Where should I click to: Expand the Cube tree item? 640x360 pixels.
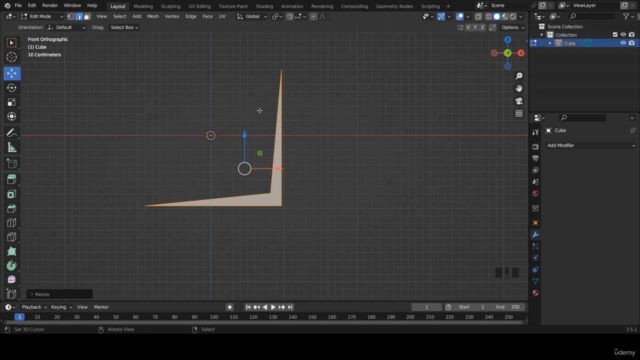[x=550, y=43]
